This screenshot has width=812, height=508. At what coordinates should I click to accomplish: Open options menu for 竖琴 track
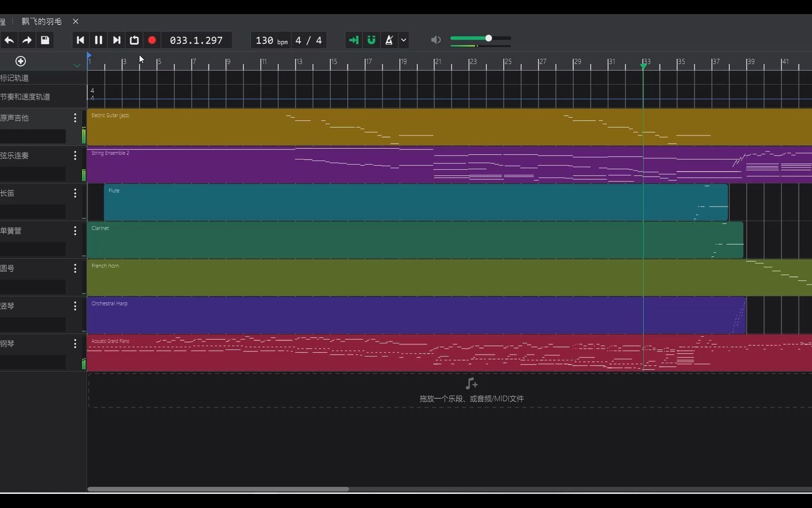[x=75, y=306]
